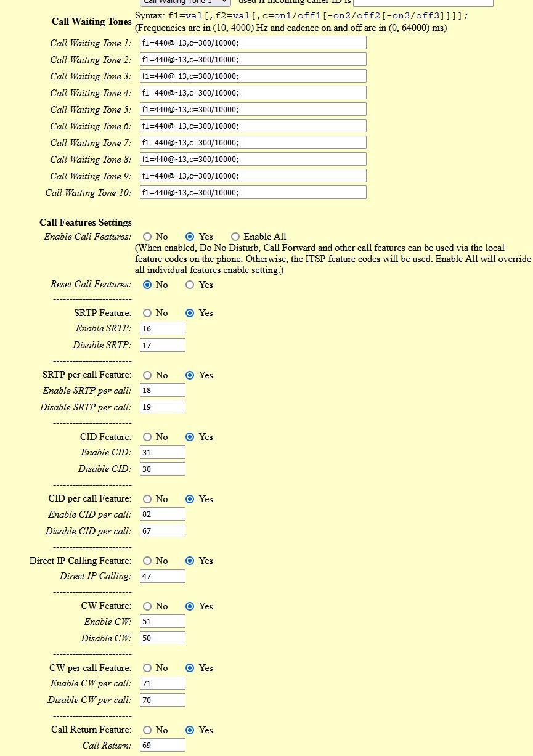Click the Enable CID code field

[x=163, y=453]
